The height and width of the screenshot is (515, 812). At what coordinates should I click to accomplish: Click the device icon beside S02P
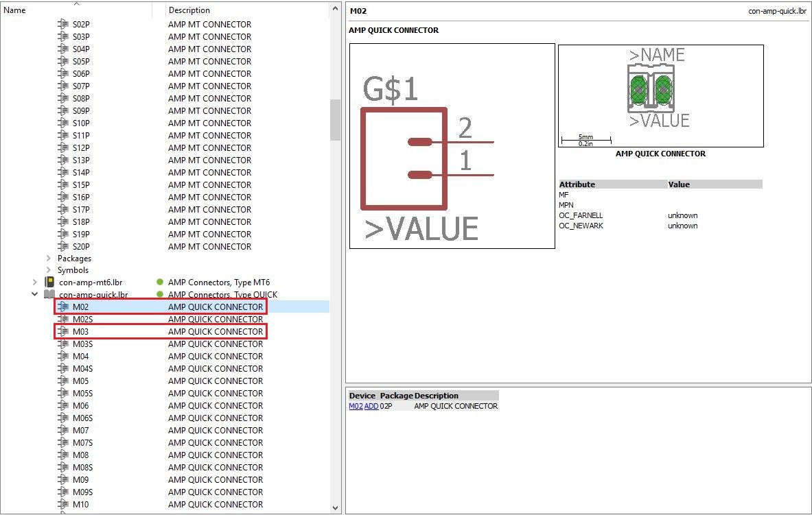tap(63, 24)
